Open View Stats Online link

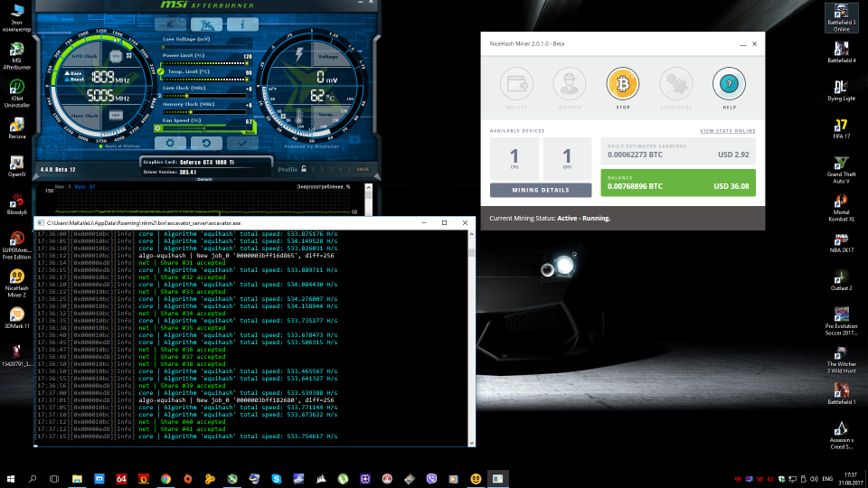coord(727,131)
